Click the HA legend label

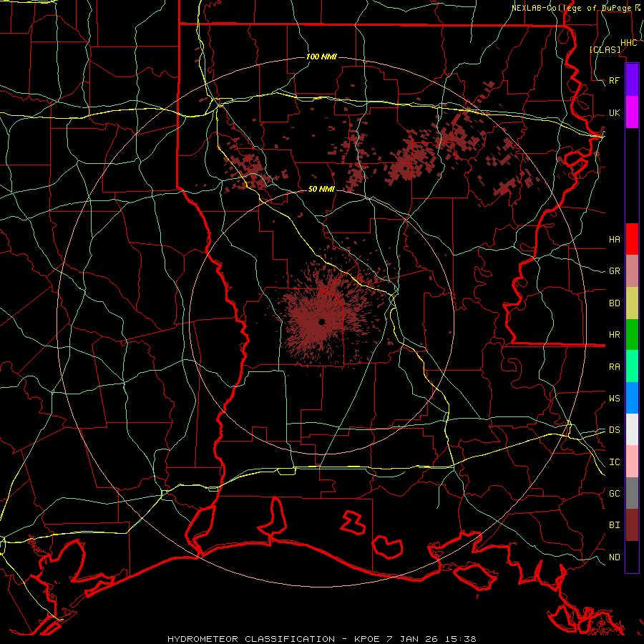tap(615, 239)
